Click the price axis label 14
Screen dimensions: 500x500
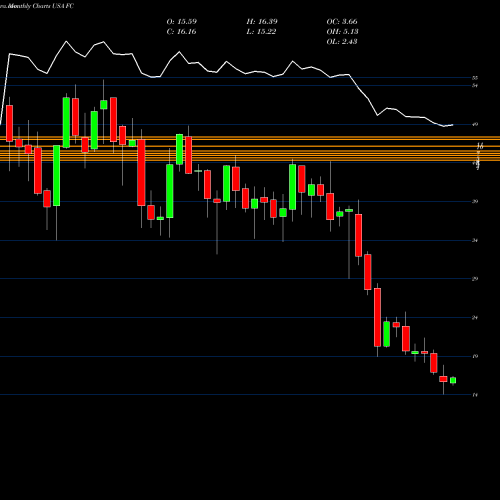(x=475, y=395)
